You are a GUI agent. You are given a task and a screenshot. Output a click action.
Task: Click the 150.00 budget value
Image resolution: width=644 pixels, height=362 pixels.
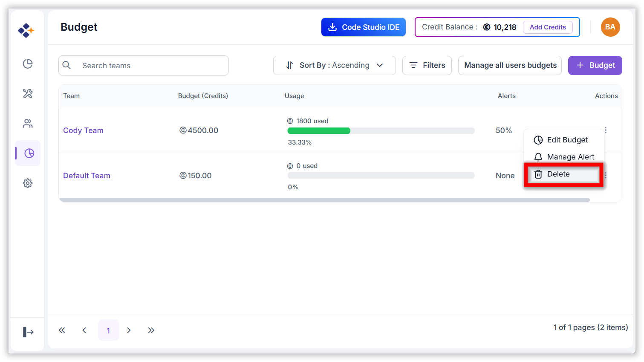point(196,176)
